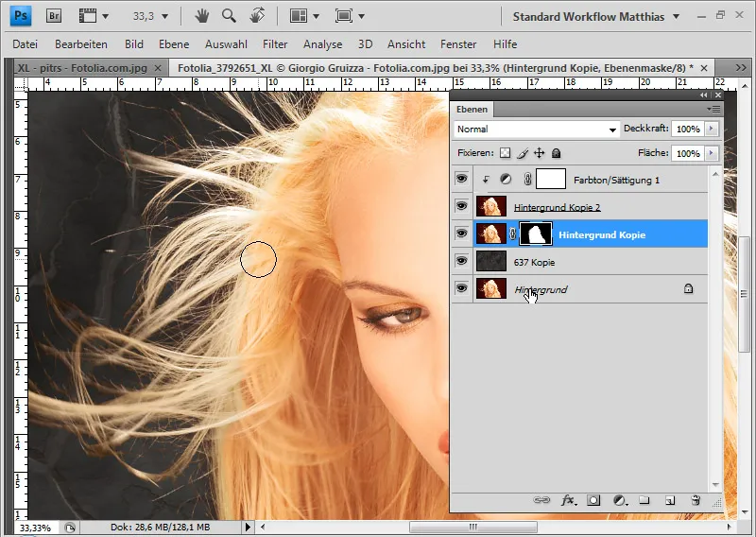The image size is (756, 537).
Task: Create a new layer
Action: [x=670, y=500]
